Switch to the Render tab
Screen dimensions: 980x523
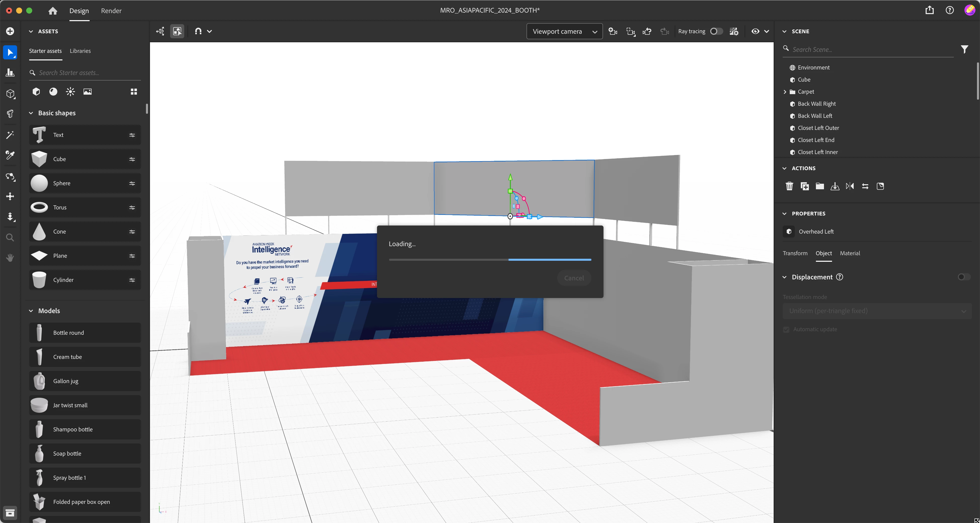pyautogui.click(x=111, y=11)
